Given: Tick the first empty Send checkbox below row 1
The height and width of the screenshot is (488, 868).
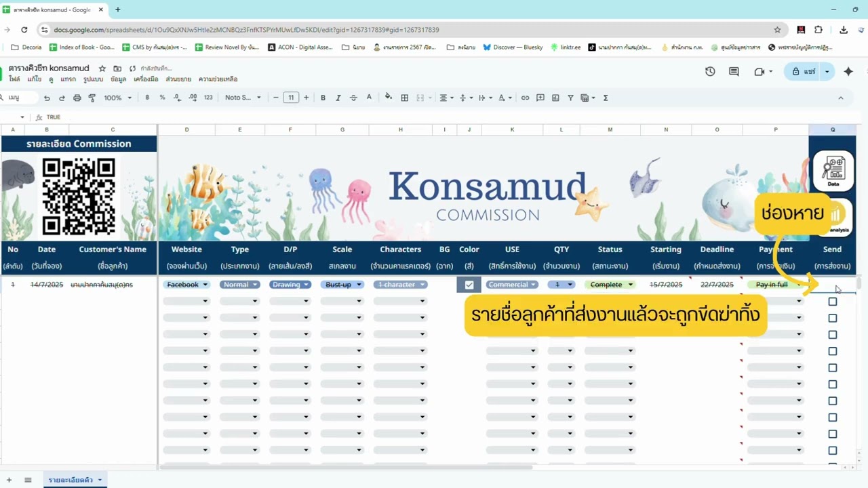Looking at the screenshot, I should (833, 302).
